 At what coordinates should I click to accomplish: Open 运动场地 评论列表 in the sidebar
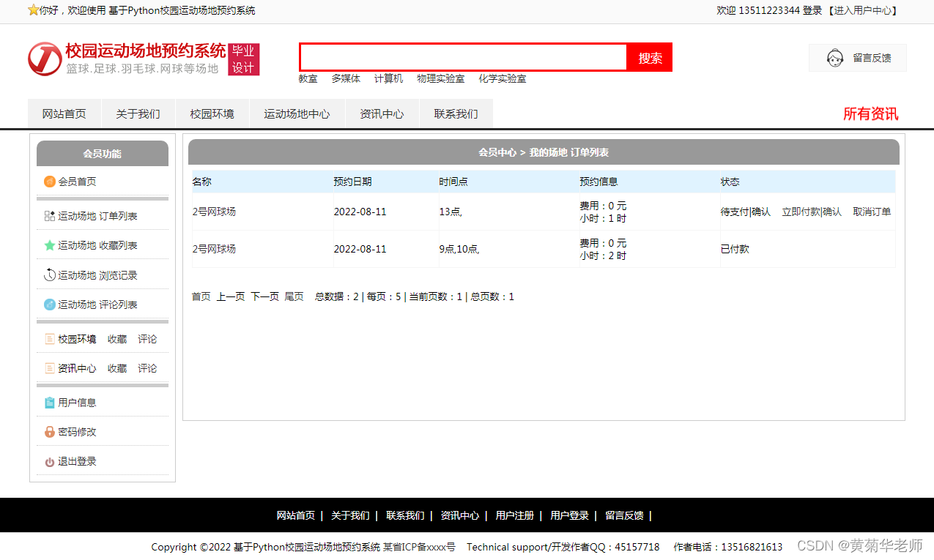97,305
